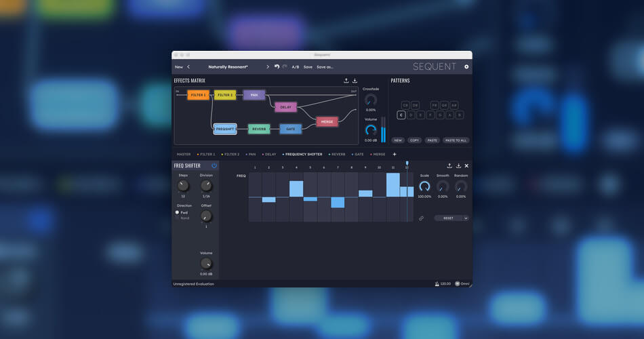The image size is (644, 339).
Task: Click the undo arrow icon
Action: (x=277, y=66)
